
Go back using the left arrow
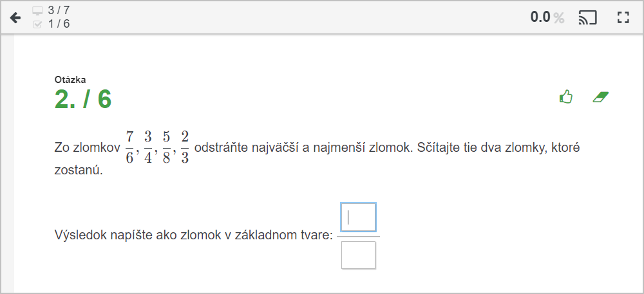click(x=15, y=17)
